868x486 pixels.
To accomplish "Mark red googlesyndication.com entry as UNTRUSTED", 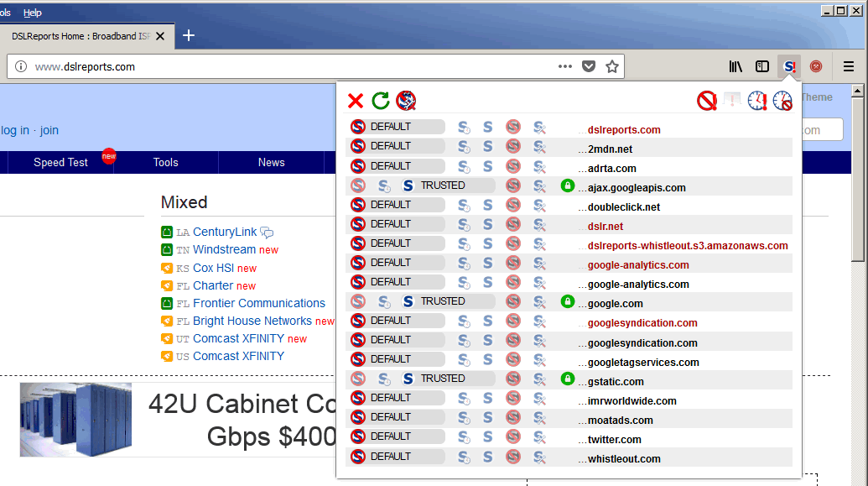I will click(513, 321).
